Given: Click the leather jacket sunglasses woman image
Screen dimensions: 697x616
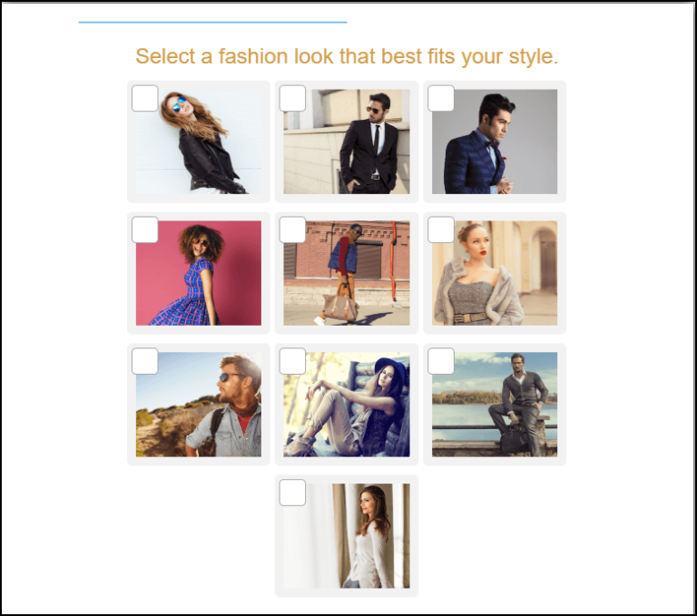Looking at the screenshot, I should point(199,142).
